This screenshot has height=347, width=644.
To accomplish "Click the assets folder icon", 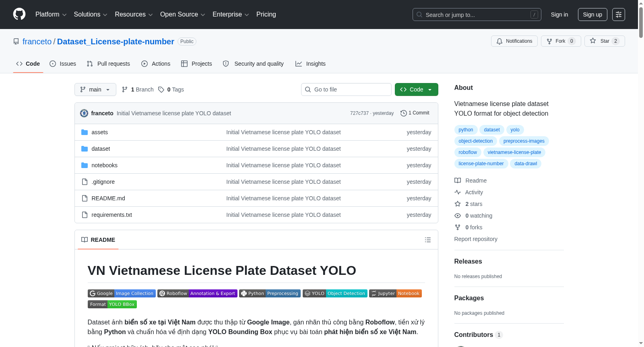I will [x=85, y=132].
